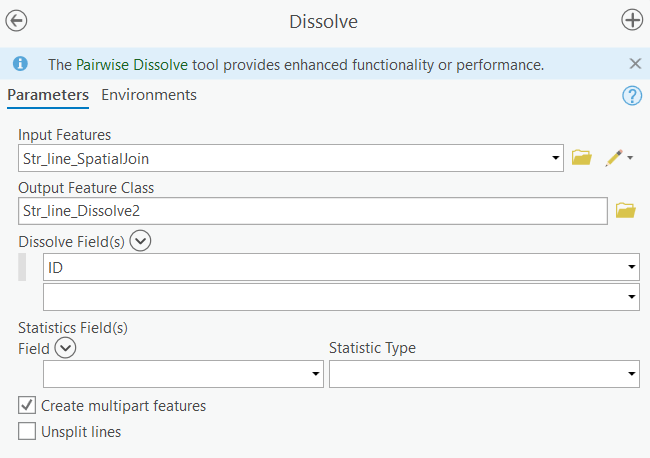Open tool help question mark icon
The image size is (650, 458).
tap(632, 95)
